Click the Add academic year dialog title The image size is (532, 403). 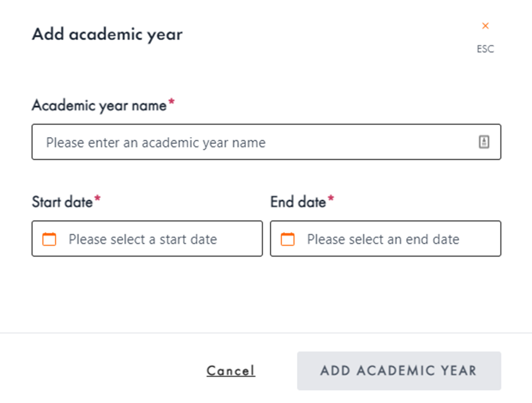pyautogui.click(x=107, y=34)
